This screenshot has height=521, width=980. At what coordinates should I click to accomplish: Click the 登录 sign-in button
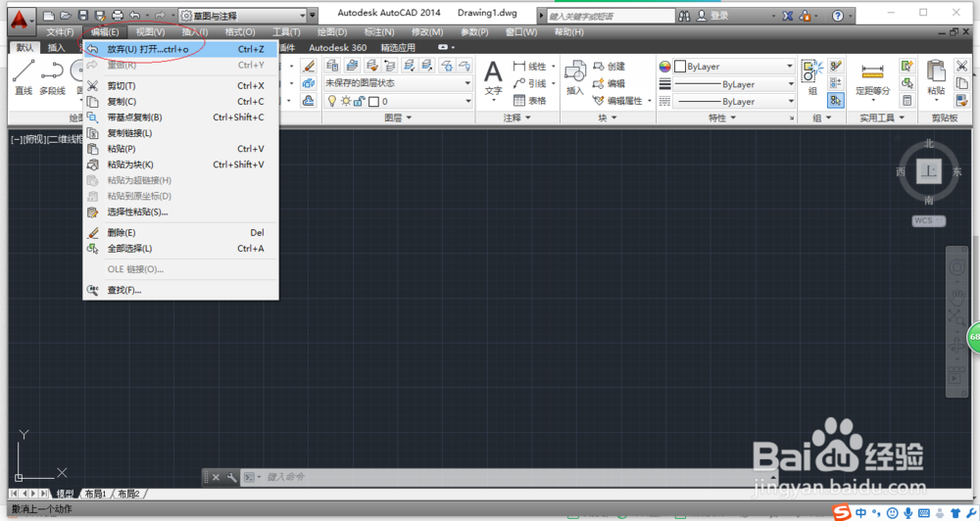click(713, 16)
